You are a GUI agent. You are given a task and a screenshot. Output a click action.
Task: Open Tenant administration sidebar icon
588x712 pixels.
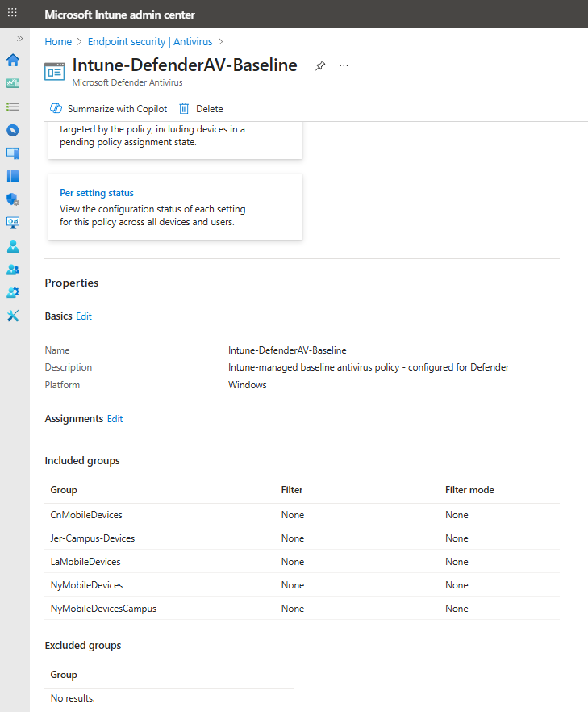tap(13, 292)
